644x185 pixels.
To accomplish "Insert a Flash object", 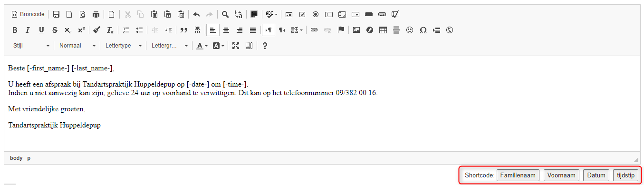I will pos(369,30).
